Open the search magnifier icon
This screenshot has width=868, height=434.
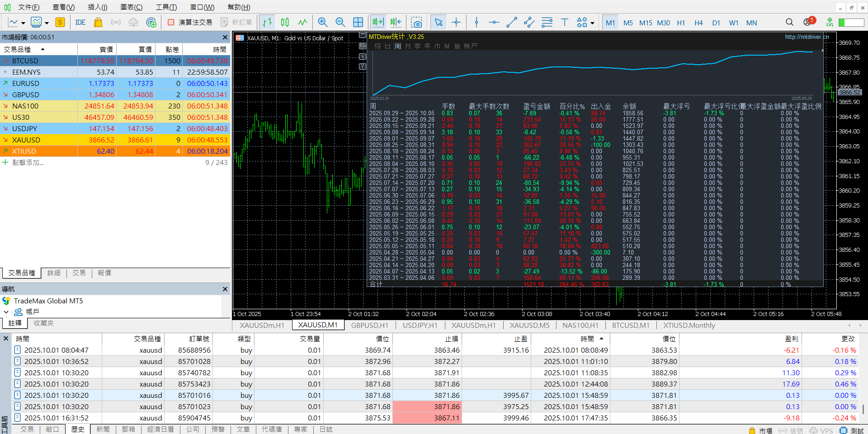tap(789, 23)
